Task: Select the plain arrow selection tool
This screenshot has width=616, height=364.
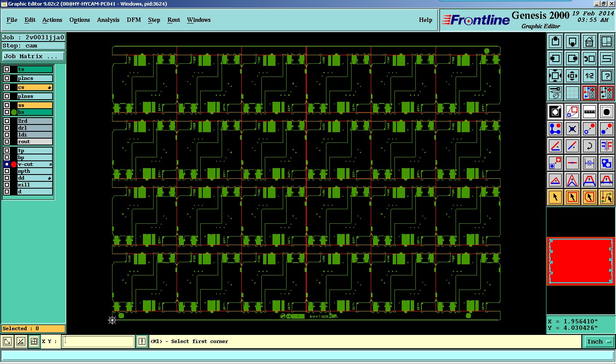Action: point(555,197)
